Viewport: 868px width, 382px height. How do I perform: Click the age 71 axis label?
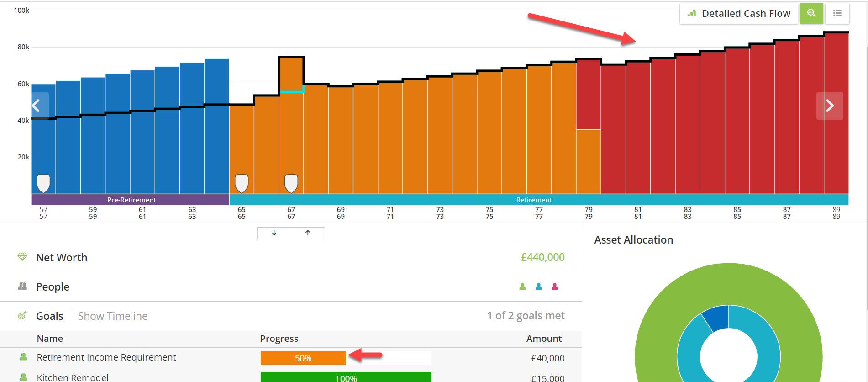pyautogui.click(x=390, y=213)
